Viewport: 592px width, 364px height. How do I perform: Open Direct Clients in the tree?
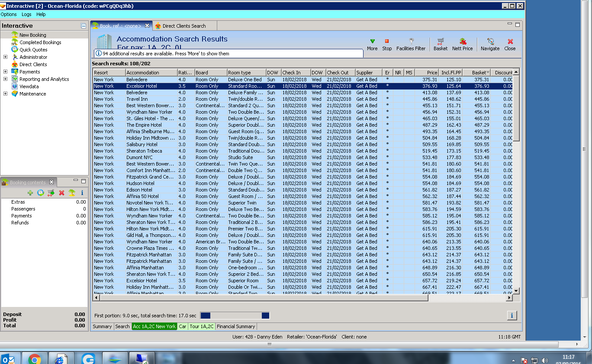pyautogui.click(x=33, y=64)
